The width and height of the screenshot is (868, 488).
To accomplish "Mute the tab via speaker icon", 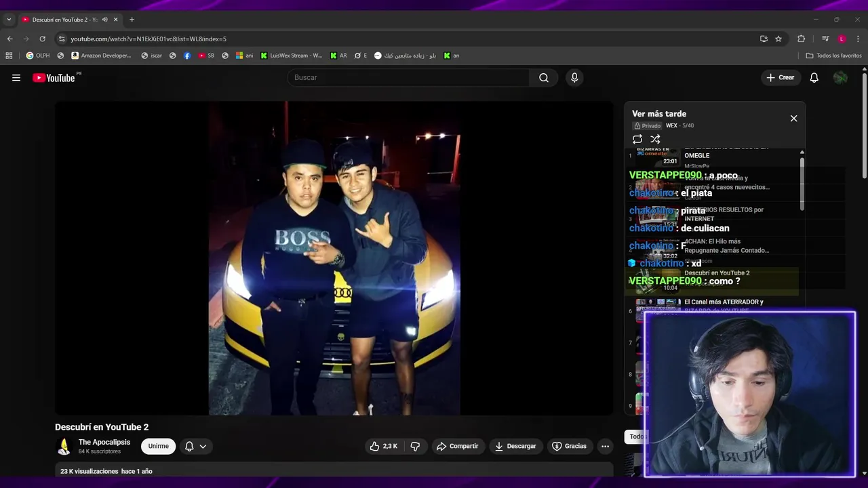I will (104, 20).
